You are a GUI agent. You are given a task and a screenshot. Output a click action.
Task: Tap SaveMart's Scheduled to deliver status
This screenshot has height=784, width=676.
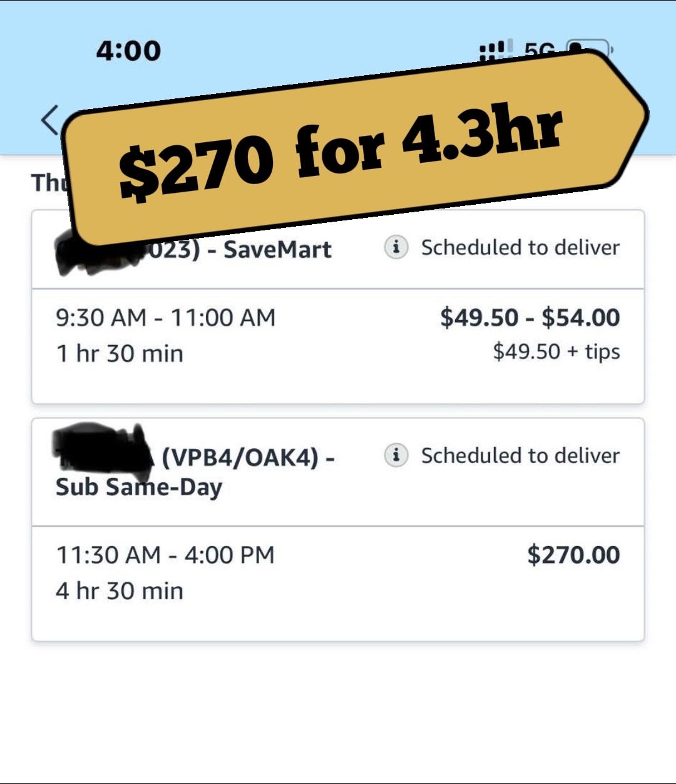click(x=520, y=247)
